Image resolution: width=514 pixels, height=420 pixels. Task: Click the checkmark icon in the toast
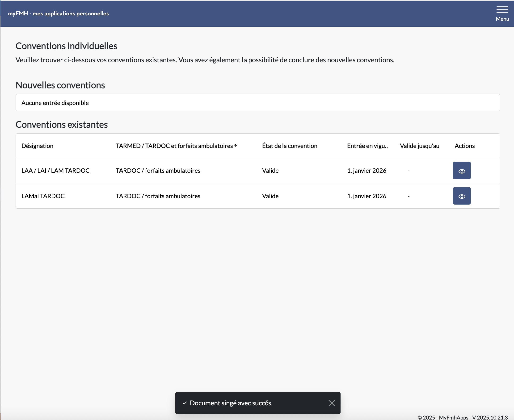[x=185, y=403]
